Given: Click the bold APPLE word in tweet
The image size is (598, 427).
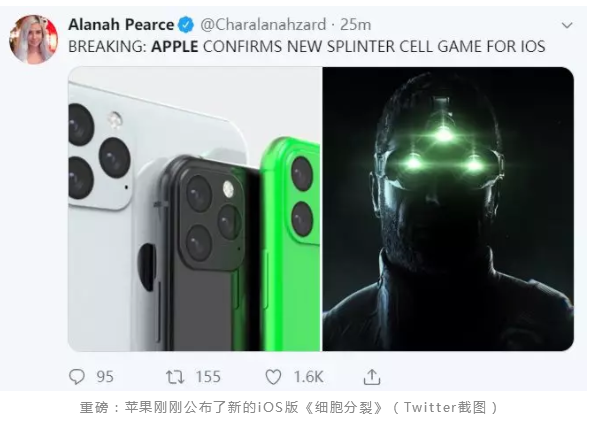Looking at the screenshot, I should point(175,47).
